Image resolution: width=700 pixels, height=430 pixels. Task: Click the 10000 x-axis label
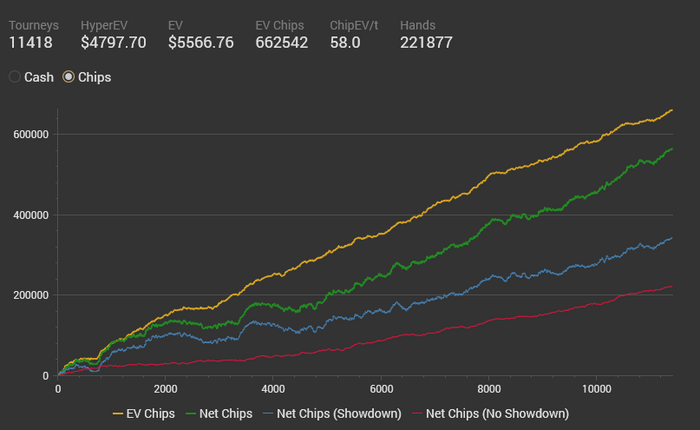(x=596, y=389)
